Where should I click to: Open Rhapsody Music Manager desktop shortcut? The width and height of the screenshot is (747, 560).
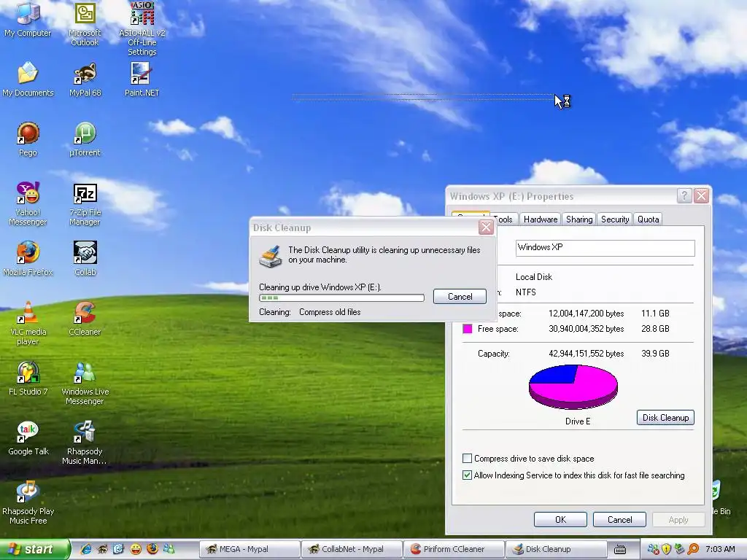point(85,443)
